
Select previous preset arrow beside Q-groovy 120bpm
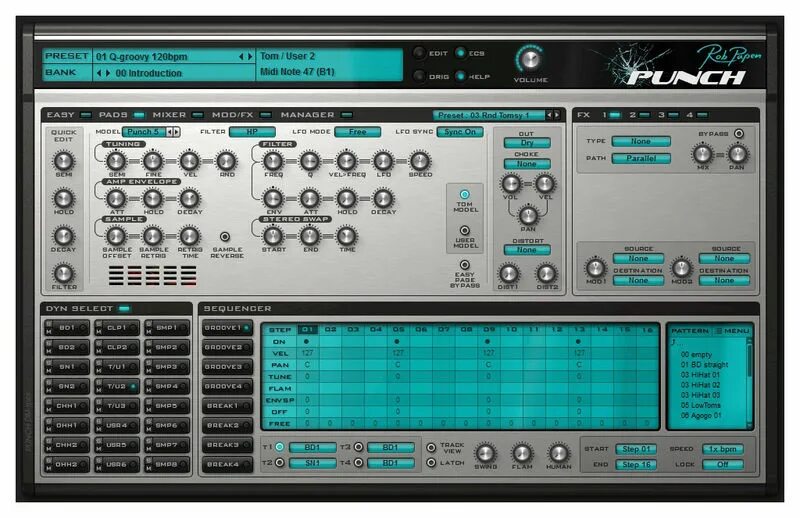pyautogui.click(x=241, y=57)
